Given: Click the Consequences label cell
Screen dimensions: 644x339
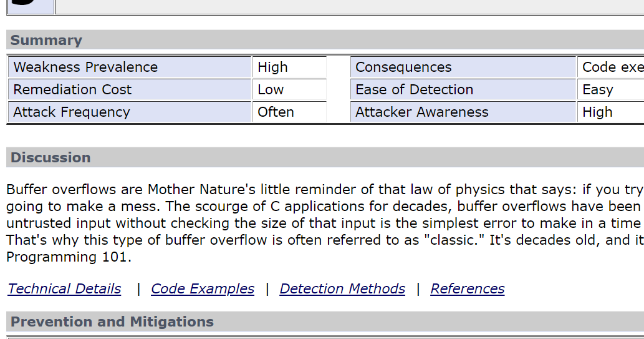Looking at the screenshot, I should tap(463, 67).
